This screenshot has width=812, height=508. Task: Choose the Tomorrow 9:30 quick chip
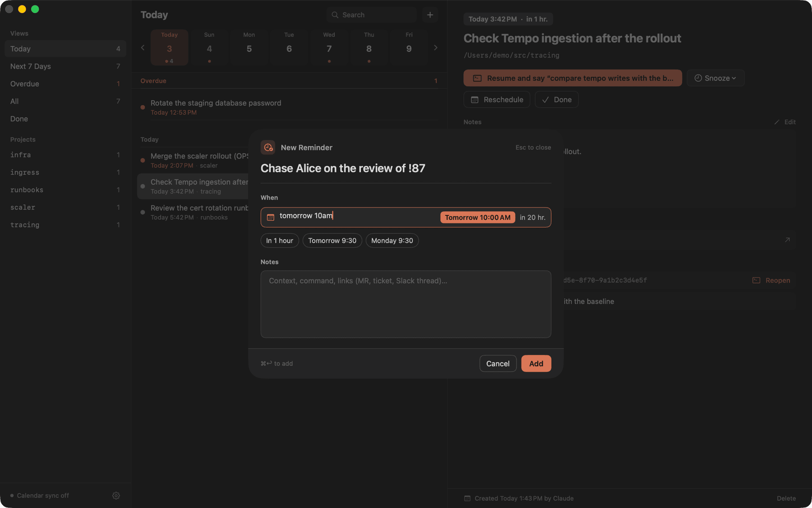tap(332, 241)
